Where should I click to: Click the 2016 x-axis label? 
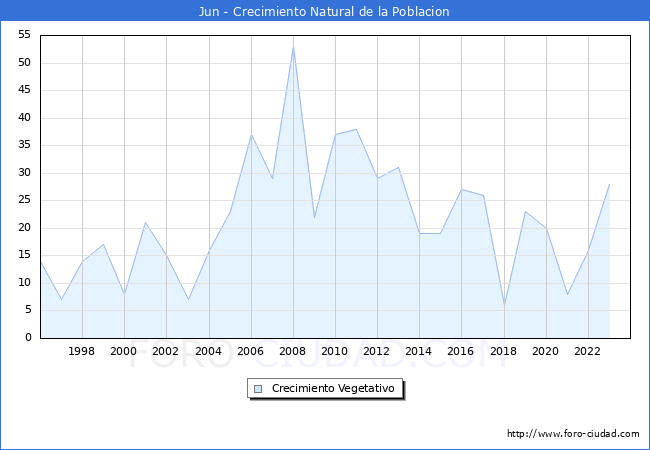(461, 351)
